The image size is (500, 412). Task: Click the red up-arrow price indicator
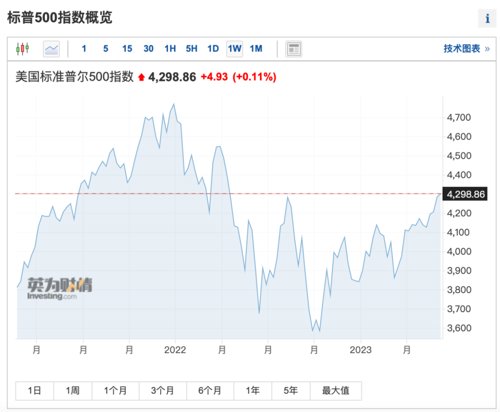[141, 77]
